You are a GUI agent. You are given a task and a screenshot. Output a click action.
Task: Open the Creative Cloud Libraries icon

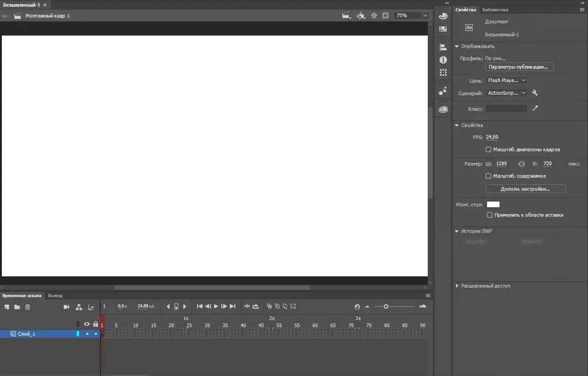click(x=443, y=109)
